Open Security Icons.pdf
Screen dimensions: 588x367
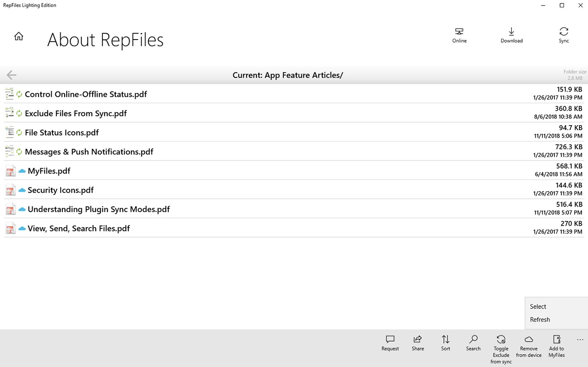[61, 190]
